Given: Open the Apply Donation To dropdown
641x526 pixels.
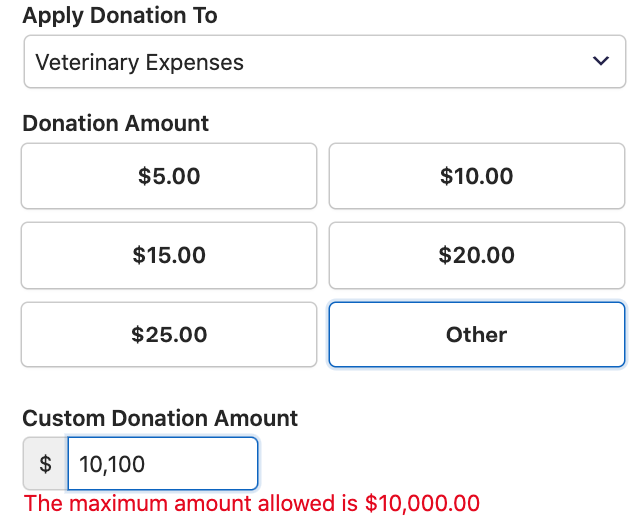Looking at the screenshot, I should (325, 62).
